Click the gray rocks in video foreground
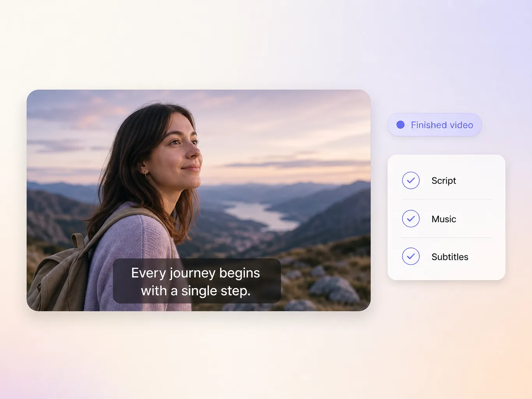 tap(335, 290)
